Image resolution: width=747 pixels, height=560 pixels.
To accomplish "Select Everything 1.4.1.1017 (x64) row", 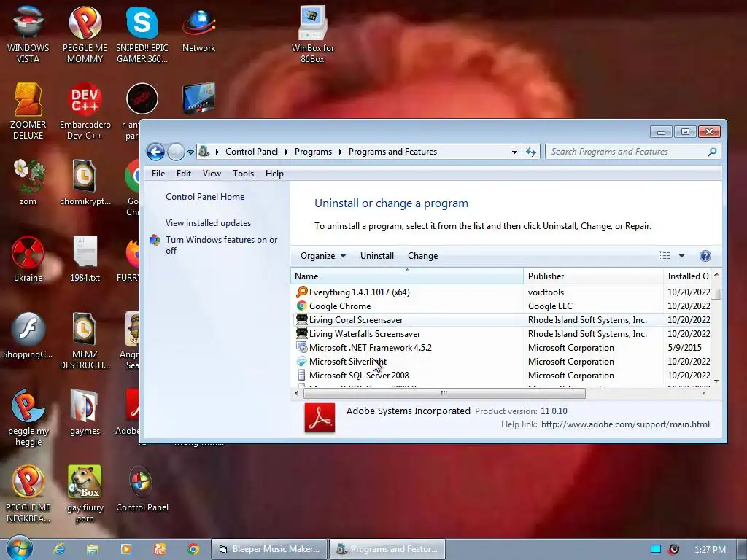I will point(500,292).
